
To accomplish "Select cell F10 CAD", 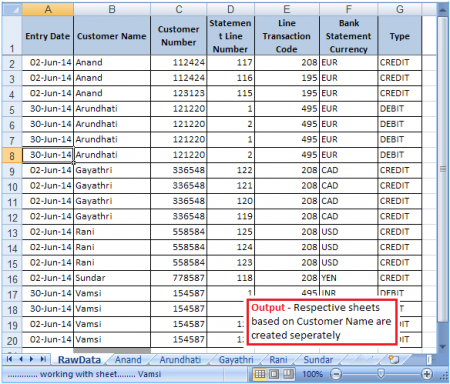I will [349, 186].
